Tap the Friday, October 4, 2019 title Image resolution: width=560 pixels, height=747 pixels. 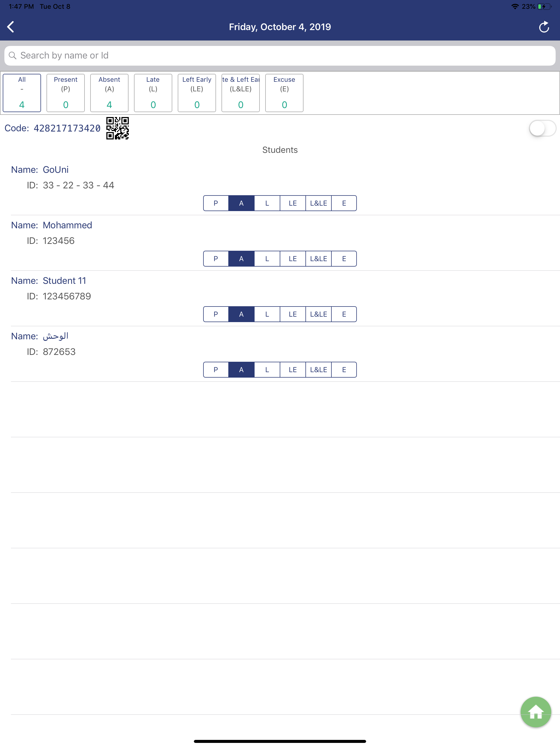click(280, 27)
